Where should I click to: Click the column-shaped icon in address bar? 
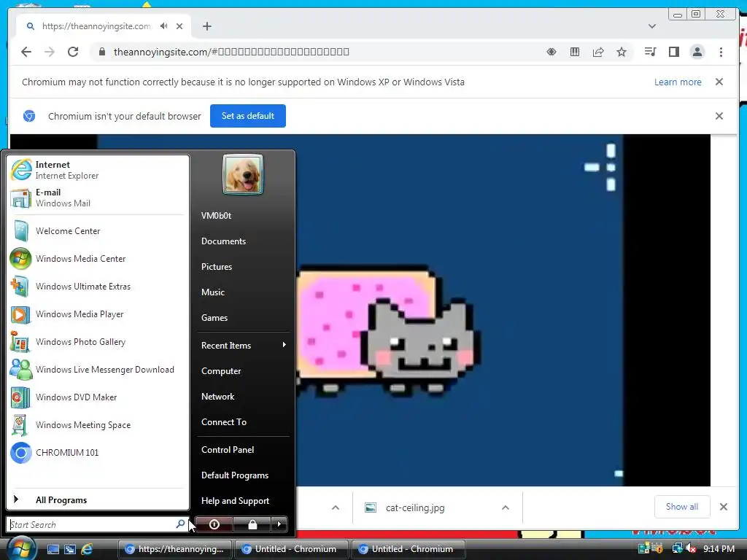tap(575, 52)
